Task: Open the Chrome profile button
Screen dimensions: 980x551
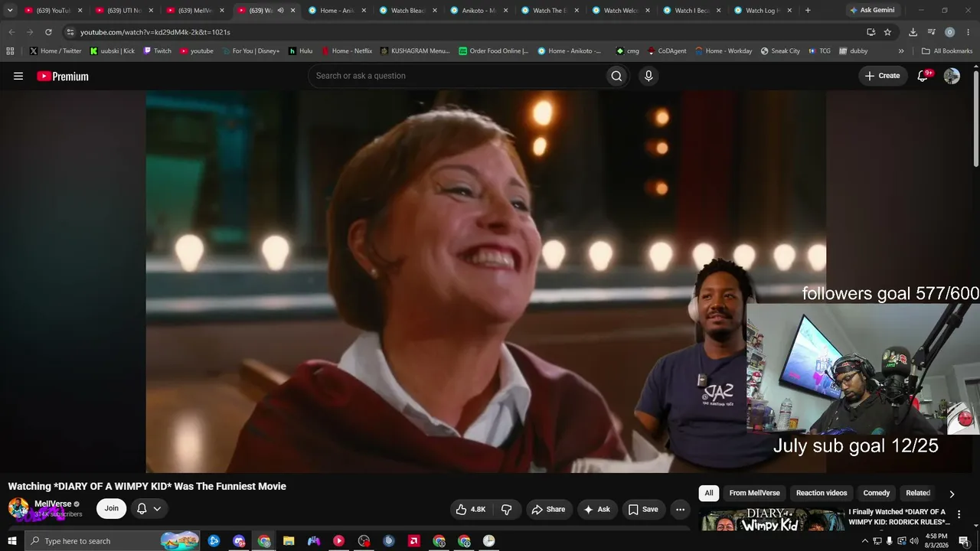Action: click(949, 32)
